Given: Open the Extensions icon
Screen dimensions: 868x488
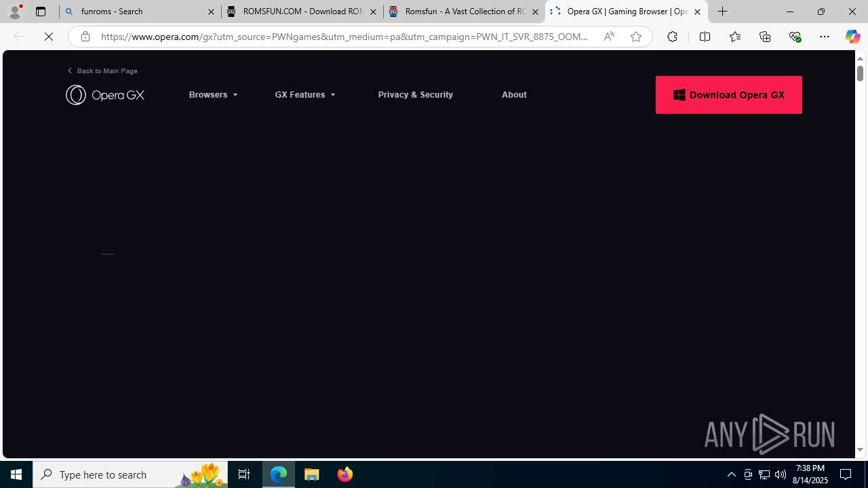Looking at the screenshot, I should (672, 37).
